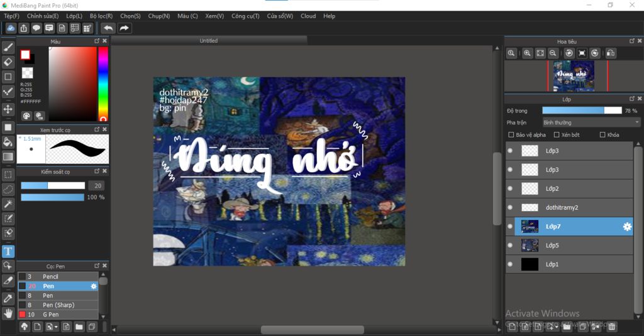
Task: Select the Brush tool in left toolbar
Action: pyautogui.click(x=8, y=48)
